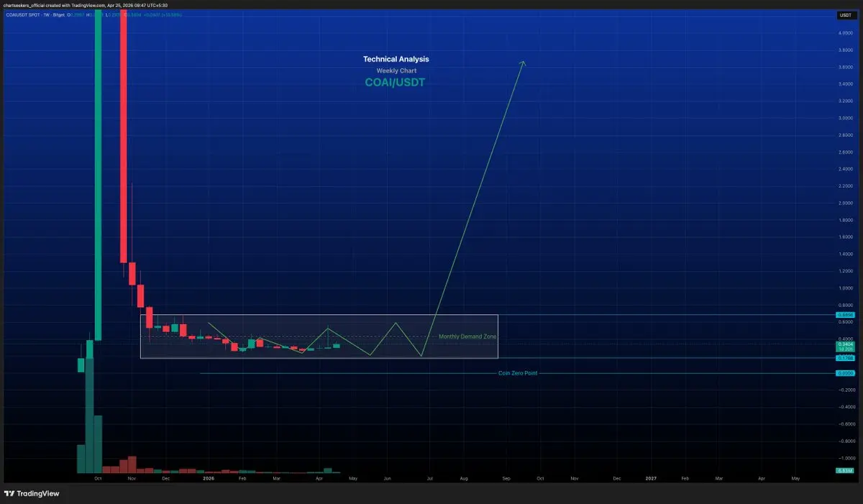Click the 2.0000 price scale value

[845, 203]
